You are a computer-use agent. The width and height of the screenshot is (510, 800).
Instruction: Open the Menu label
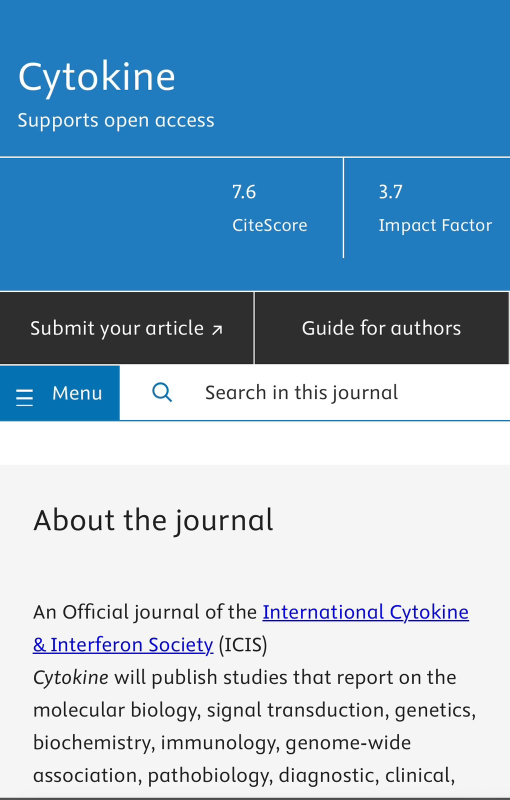tap(77, 393)
